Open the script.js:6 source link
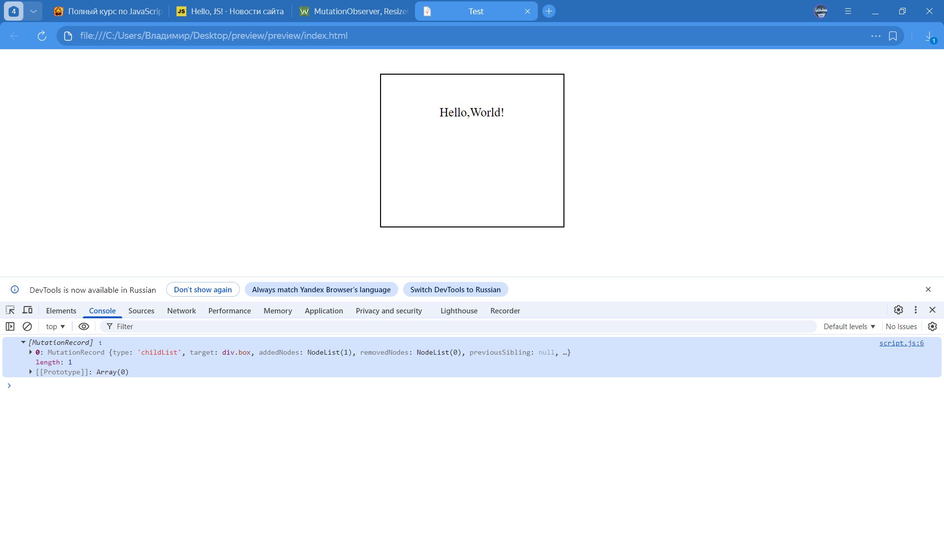The height and width of the screenshot is (560, 944). tap(901, 343)
